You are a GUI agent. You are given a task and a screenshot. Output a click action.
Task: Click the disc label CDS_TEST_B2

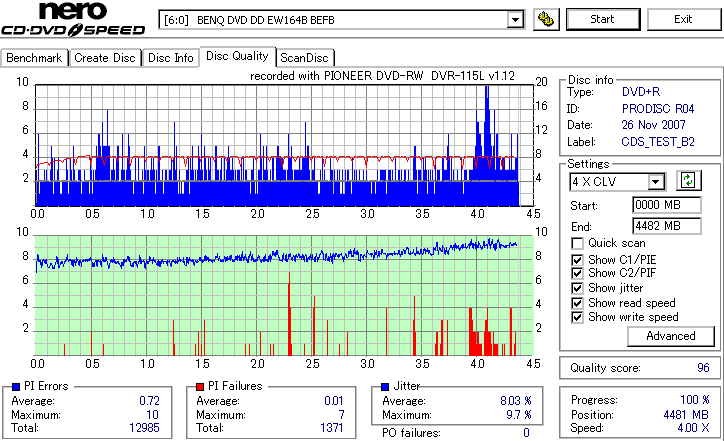coord(658,142)
